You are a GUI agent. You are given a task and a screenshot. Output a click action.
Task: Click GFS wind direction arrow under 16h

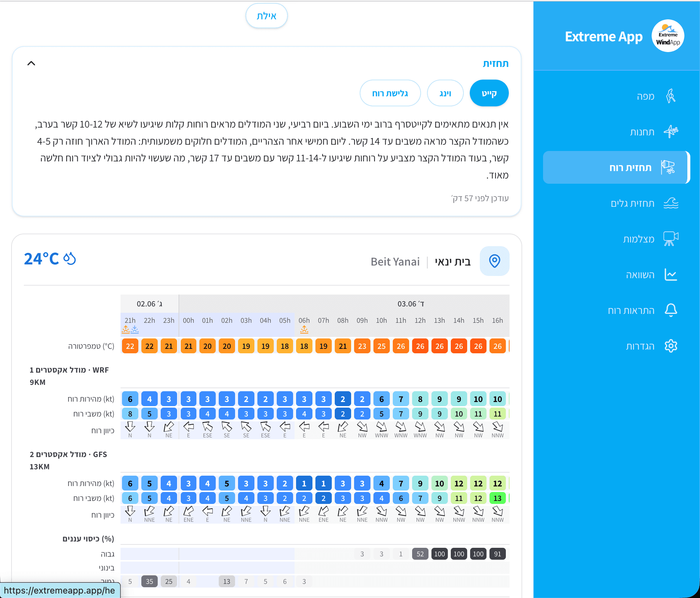click(x=498, y=511)
